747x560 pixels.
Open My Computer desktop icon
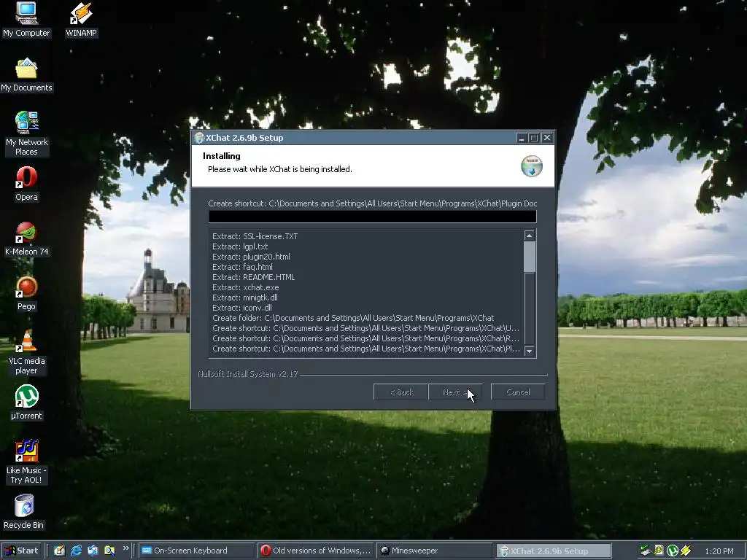point(26,19)
